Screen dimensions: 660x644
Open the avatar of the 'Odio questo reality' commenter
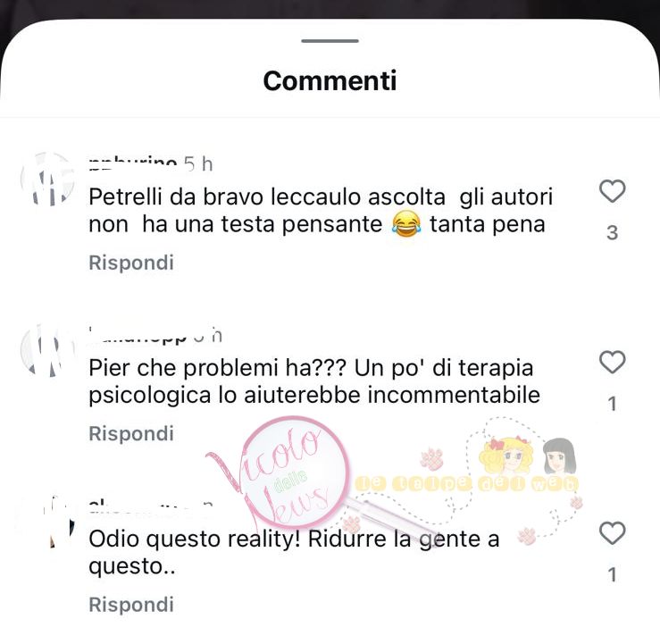[47, 521]
